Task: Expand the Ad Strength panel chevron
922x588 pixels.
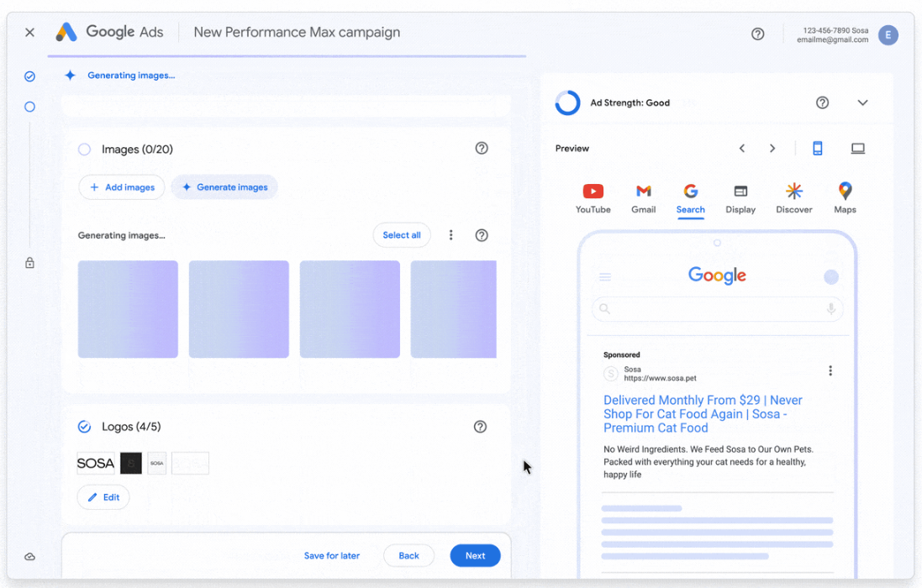Action: tap(862, 102)
